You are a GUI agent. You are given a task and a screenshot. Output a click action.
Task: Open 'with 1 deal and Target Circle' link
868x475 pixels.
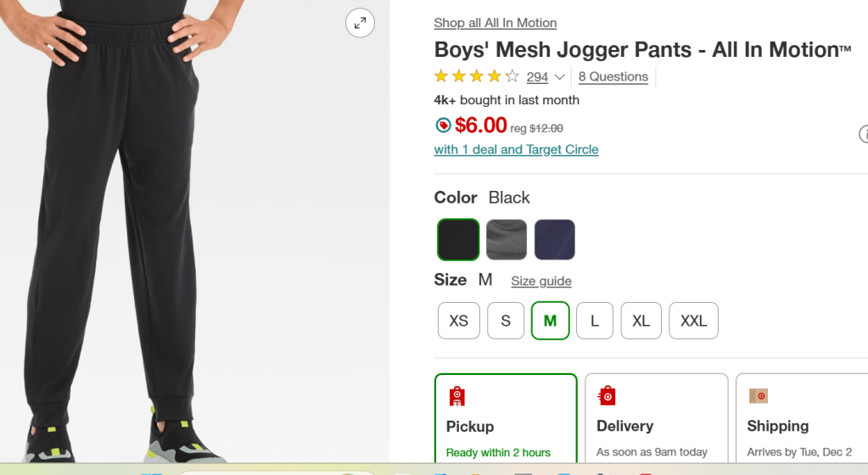(516, 149)
